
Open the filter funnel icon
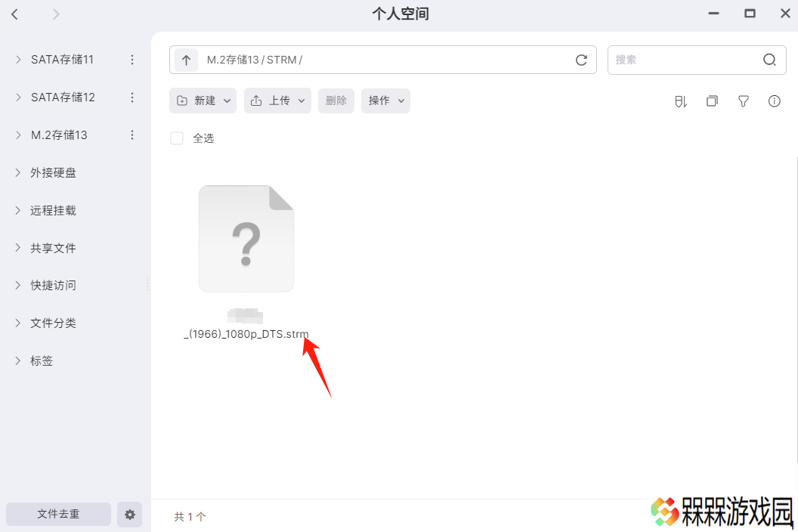click(x=743, y=101)
